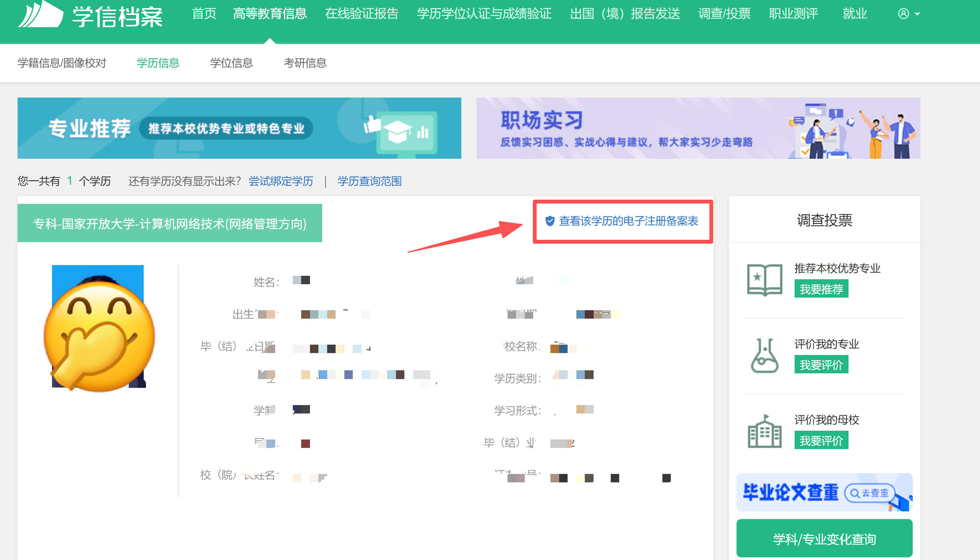
Task: Click the 我要推荐 button
Action: pos(821,289)
